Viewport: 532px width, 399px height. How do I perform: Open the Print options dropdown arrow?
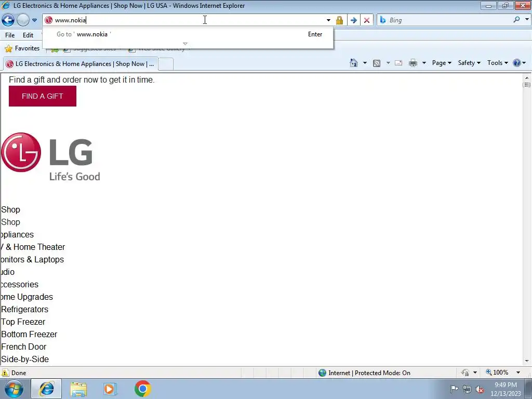point(424,63)
